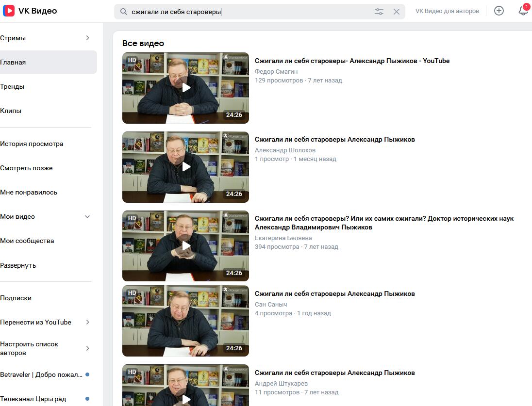
Task: Click the Все видео heading
Action: (143, 44)
